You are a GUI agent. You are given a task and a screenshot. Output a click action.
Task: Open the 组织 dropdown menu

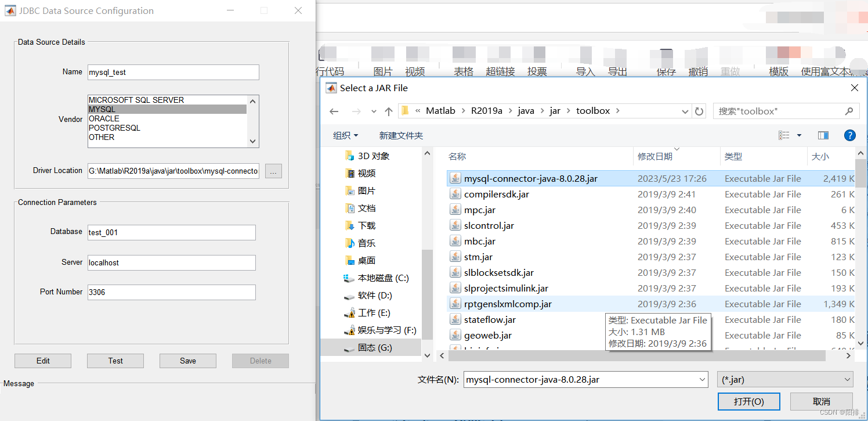346,135
